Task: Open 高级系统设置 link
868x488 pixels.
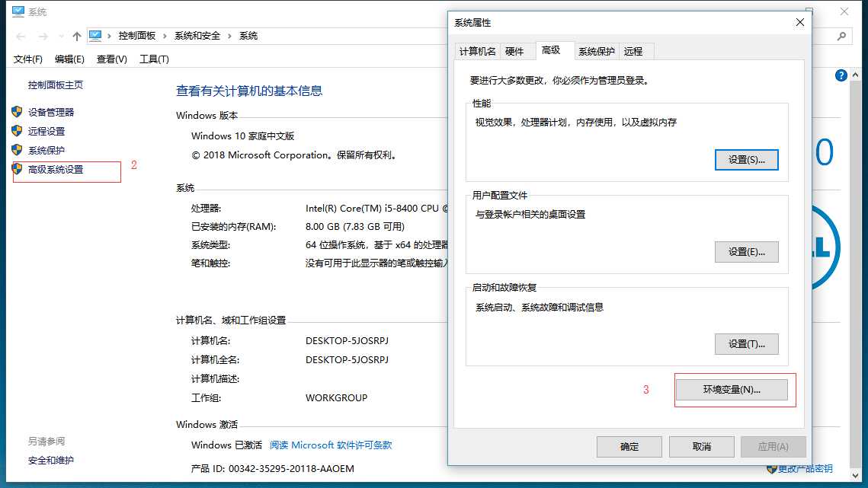Action: pyautogui.click(x=56, y=169)
